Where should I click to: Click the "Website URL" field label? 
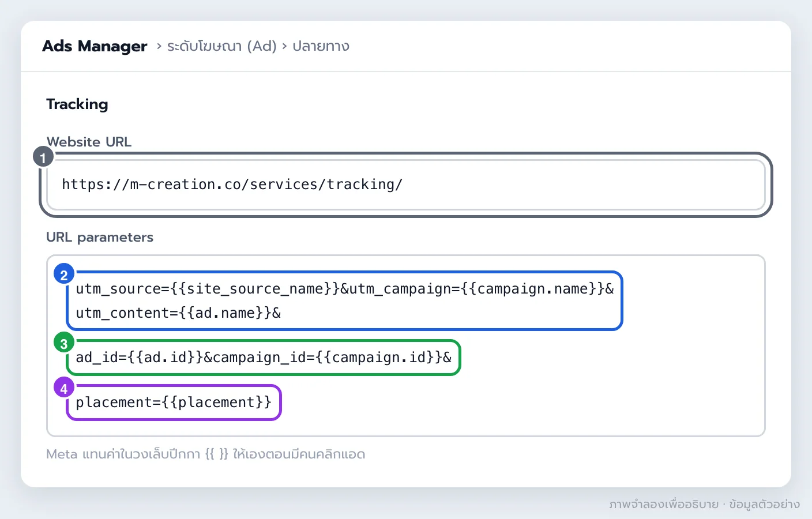click(x=89, y=142)
